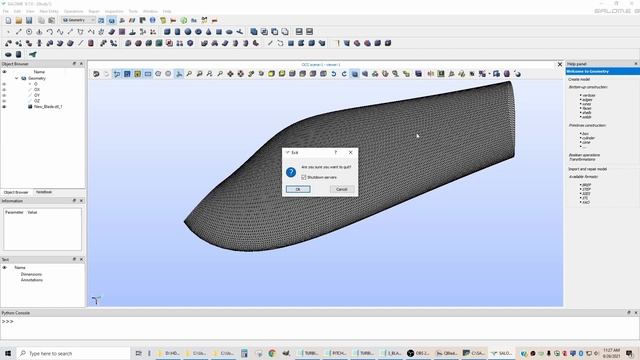Viewport: 640px width, 360px height.
Task: Click the STEP format in Help panel
Action: tap(587, 189)
